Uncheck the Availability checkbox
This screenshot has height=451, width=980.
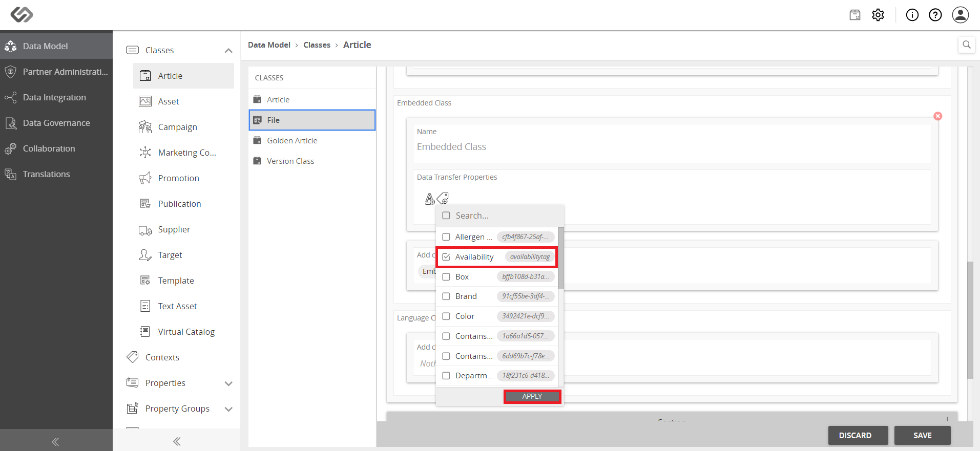tap(446, 257)
